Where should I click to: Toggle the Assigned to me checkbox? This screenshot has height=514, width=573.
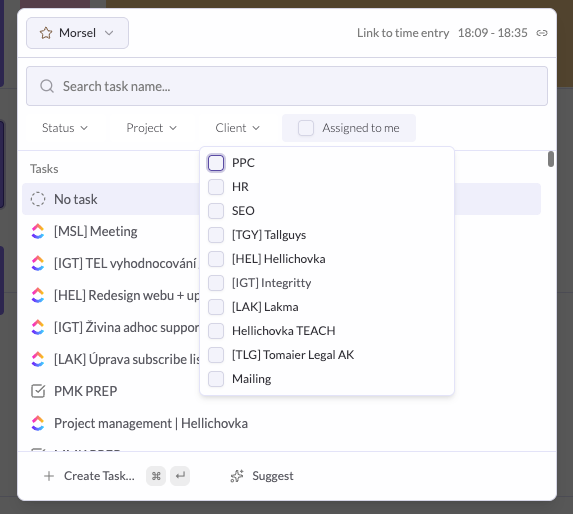pos(306,128)
